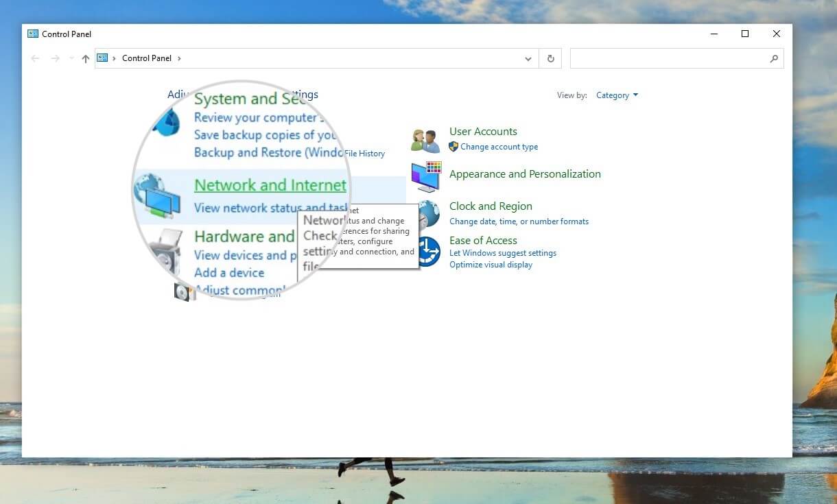The image size is (837, 504).
Task: Click Let Windows suggest settings
Action: coord(503,253)
